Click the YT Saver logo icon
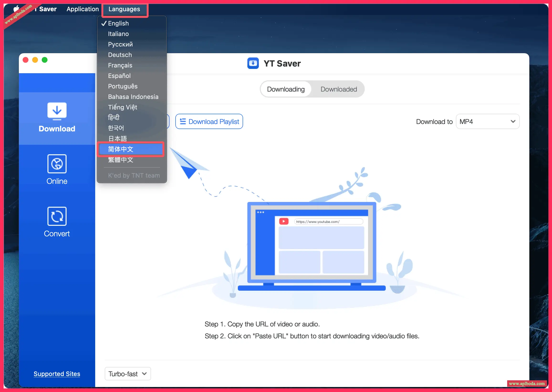 coord(253,63)
